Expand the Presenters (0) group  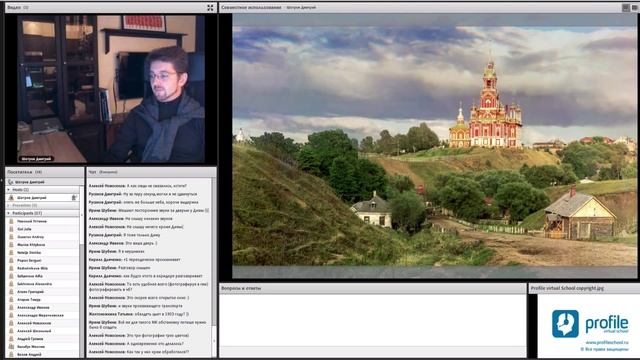click(9, 205)
